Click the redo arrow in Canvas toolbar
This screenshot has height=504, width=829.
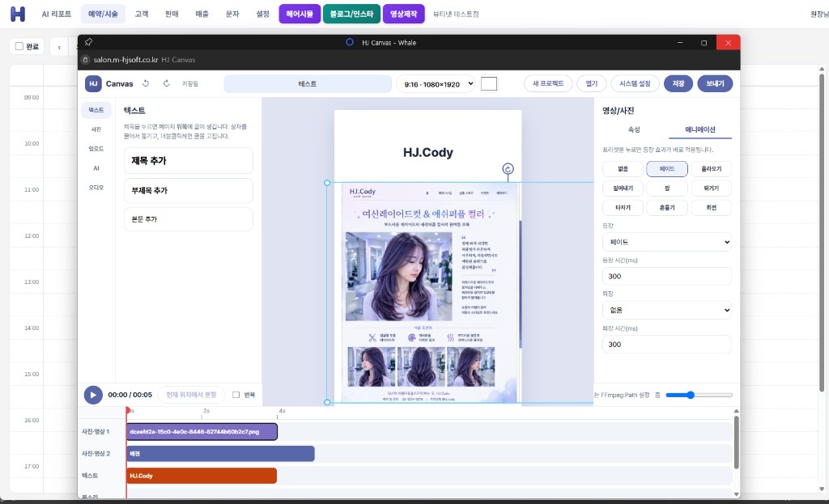tap(167, 83)
